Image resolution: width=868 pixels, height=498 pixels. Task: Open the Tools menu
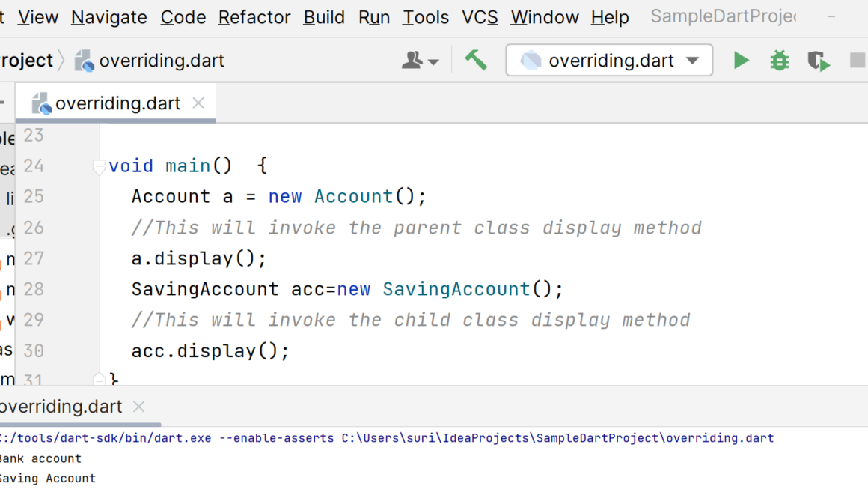click(x=425, y=17)
